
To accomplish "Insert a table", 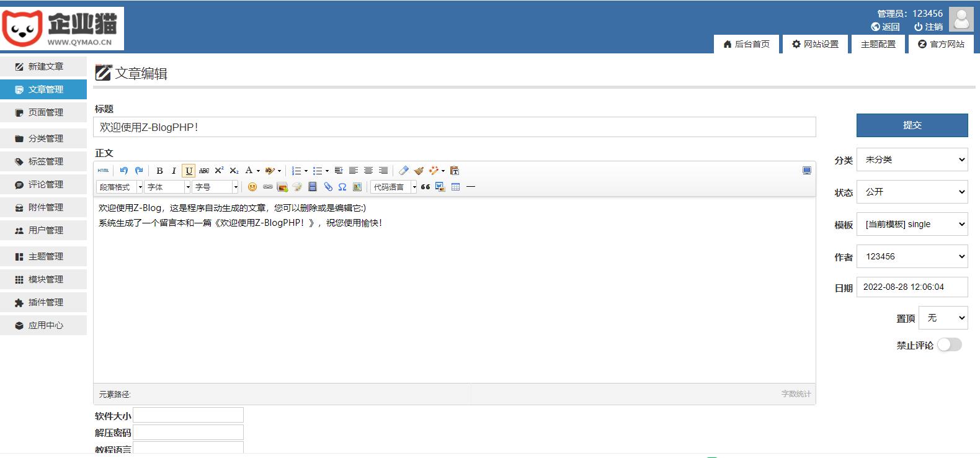I will [x=455, y=187].
